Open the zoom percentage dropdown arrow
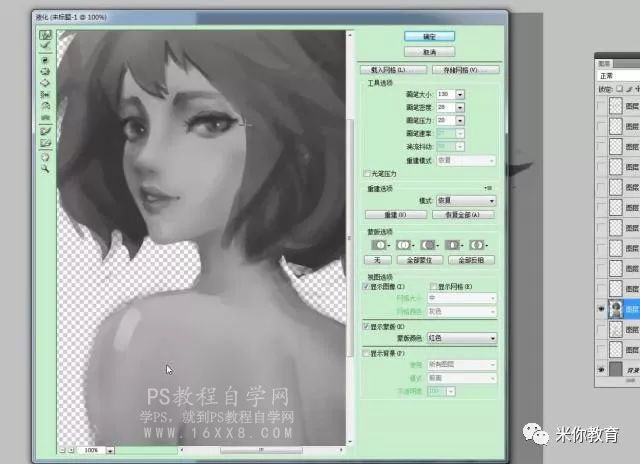Screen dimensions: 640x464 [x=110, y=451]
